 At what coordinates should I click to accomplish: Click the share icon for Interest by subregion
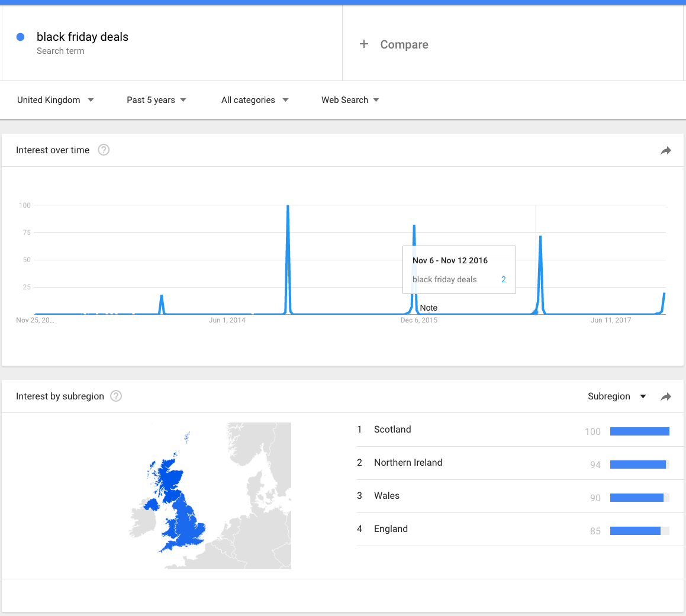pyautogui.click(x=666, y=396)
